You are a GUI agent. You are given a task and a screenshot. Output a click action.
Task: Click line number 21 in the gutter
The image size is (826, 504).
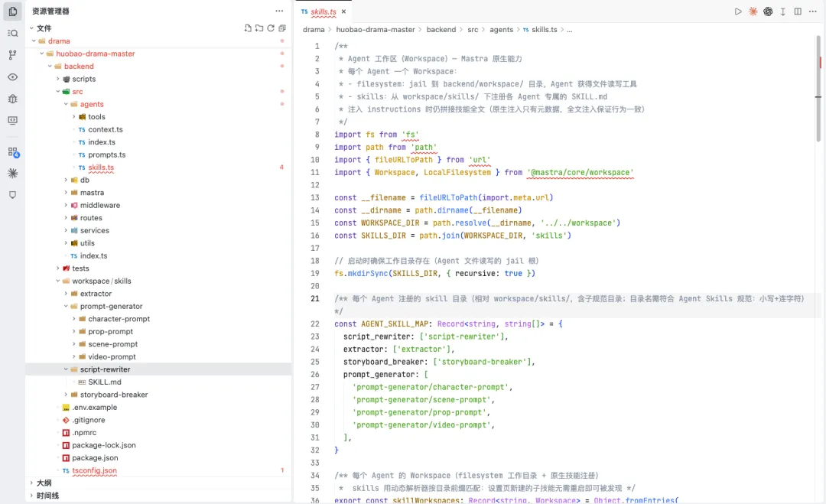click(315, 298)
